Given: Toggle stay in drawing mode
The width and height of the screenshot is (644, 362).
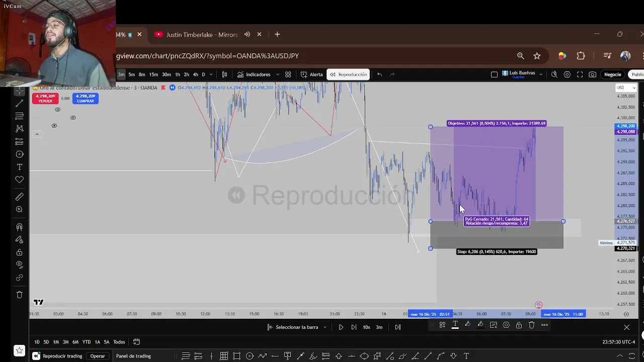Looking at the screenshot, I should 19,240.
